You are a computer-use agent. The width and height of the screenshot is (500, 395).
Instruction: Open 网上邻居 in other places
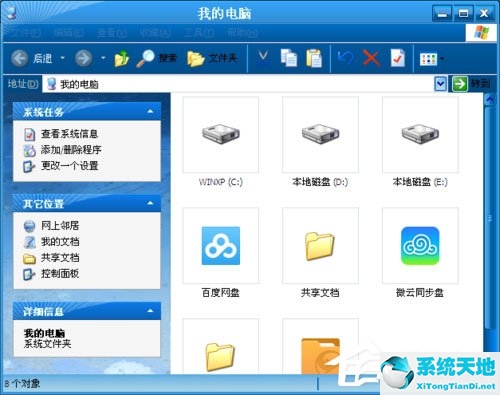pyautogui.click(x=60, y=226)
